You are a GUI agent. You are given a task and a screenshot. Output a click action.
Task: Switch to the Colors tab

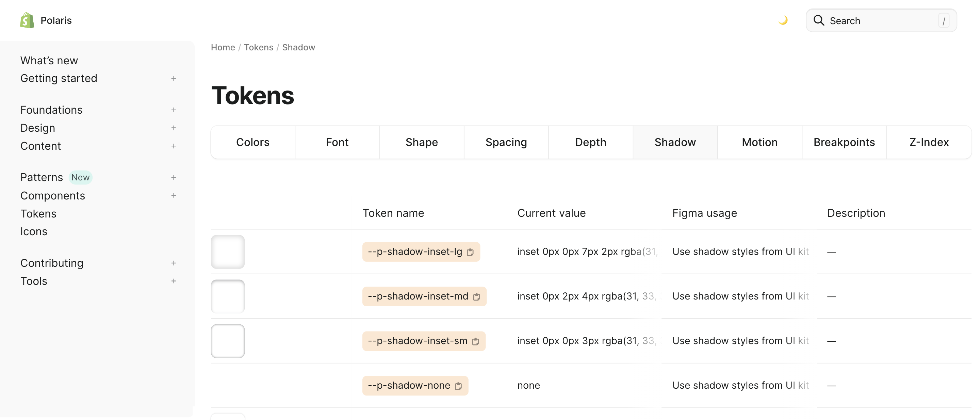point(252,142)
